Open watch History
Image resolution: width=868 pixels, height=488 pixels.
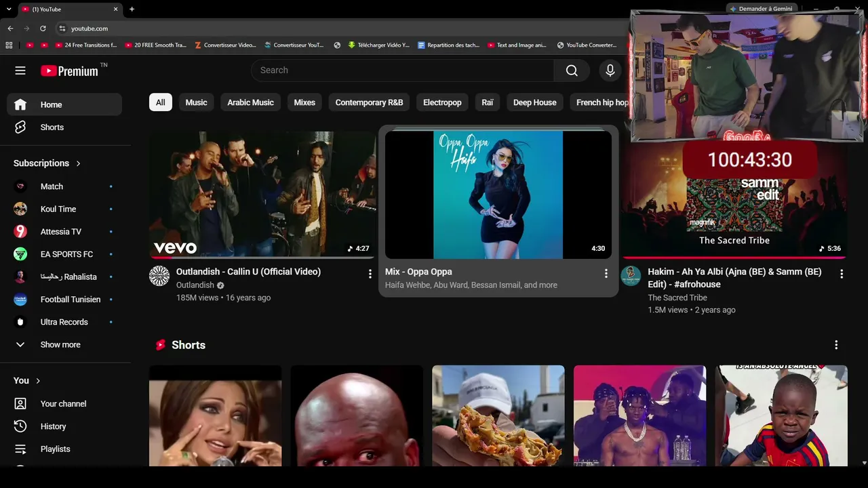tap(64, 426)
